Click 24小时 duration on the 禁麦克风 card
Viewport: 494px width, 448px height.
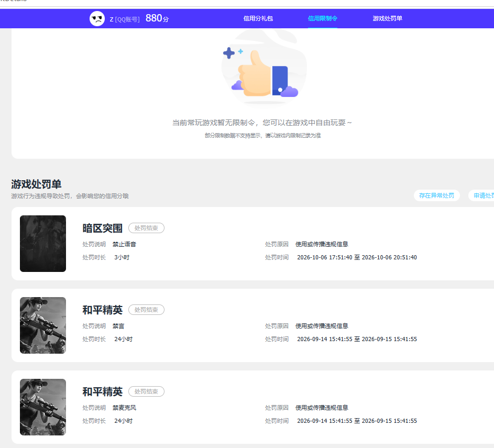(124, 421)
